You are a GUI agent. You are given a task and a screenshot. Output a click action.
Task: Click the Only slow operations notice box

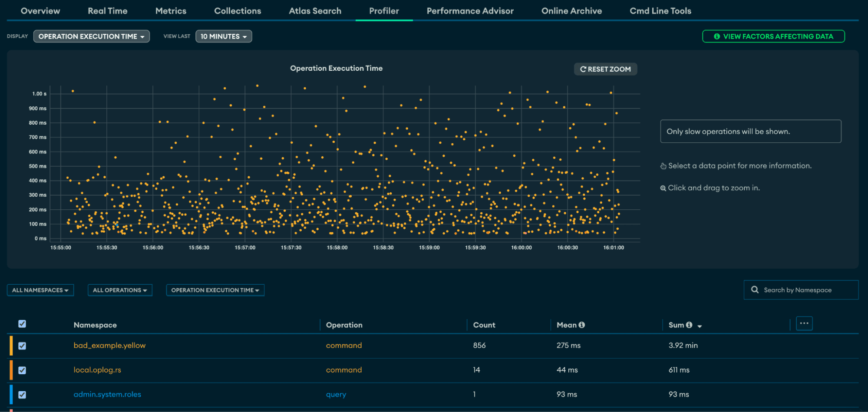tap(751, 131)
